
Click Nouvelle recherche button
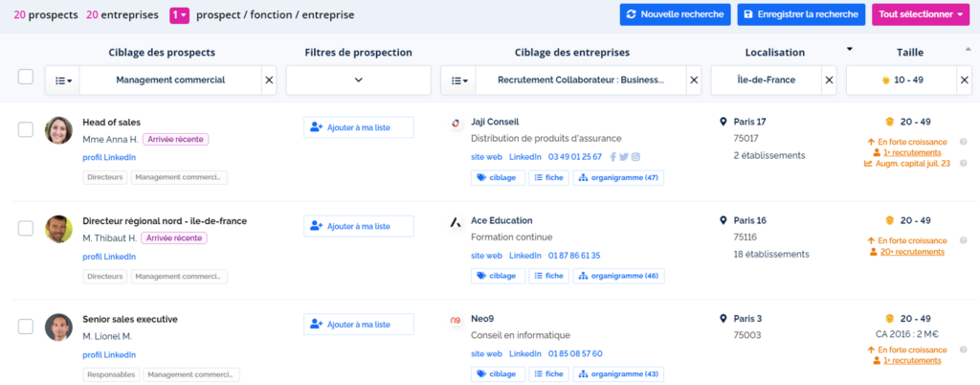(x=675, y=14)
